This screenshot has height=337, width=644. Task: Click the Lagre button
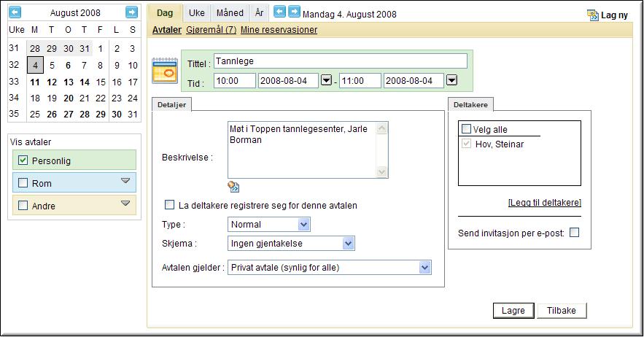pyautogui.click(x=513, y=311)
